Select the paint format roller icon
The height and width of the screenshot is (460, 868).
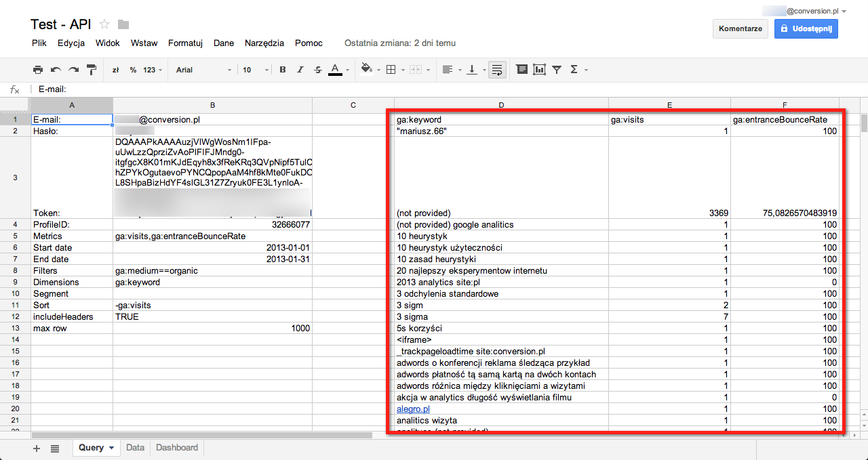91,70
